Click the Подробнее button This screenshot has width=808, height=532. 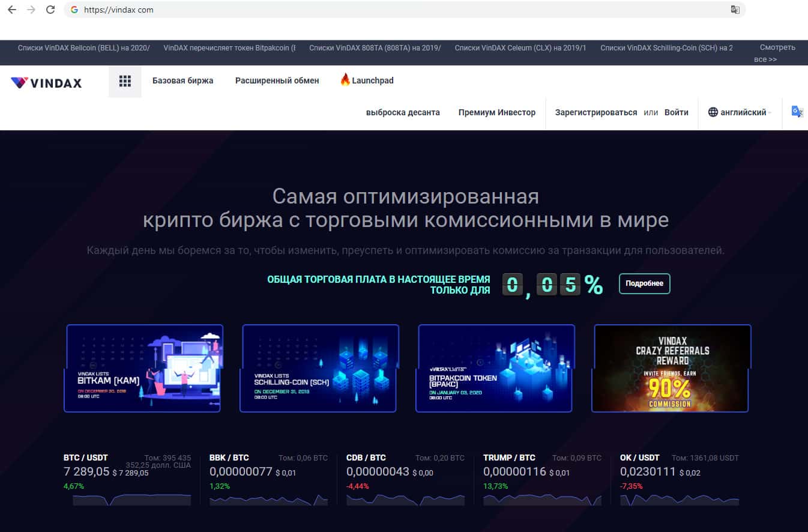point(645,283)
